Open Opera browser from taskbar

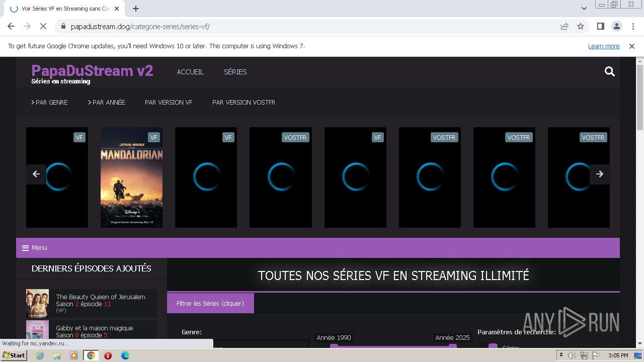108,355
